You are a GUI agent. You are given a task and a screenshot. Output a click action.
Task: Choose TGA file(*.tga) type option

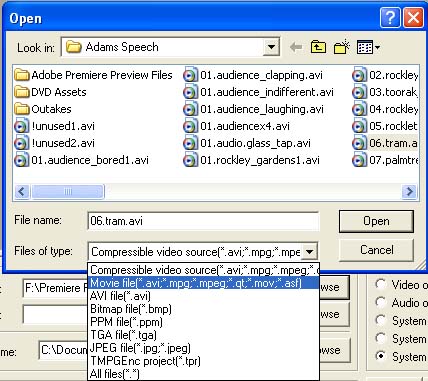(203, 335)
